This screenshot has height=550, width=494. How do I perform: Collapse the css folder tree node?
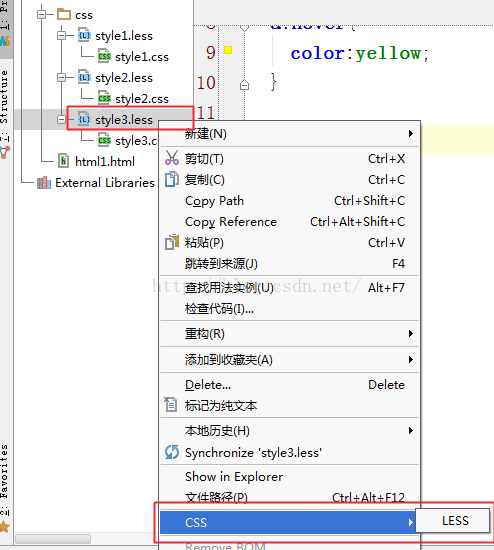(x=41, y=14)
